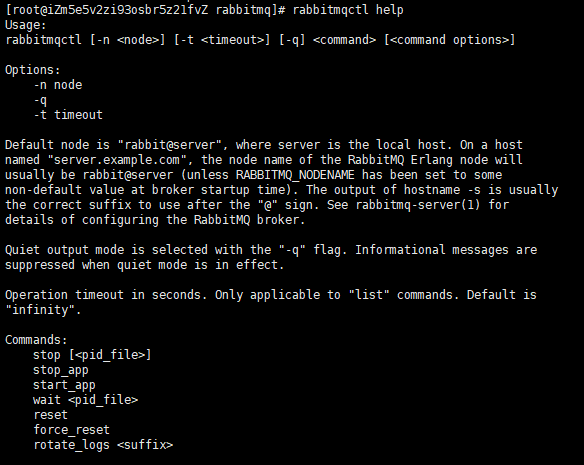
Task: Click the 'stop [<pid_file>]' command
Action: 92,355
